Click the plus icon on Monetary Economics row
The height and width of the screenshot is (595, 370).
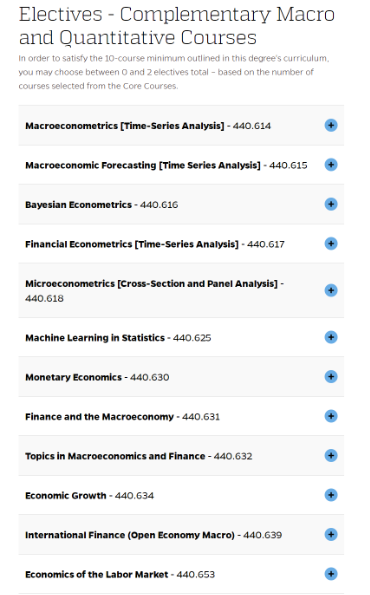[x=331, y=376]
